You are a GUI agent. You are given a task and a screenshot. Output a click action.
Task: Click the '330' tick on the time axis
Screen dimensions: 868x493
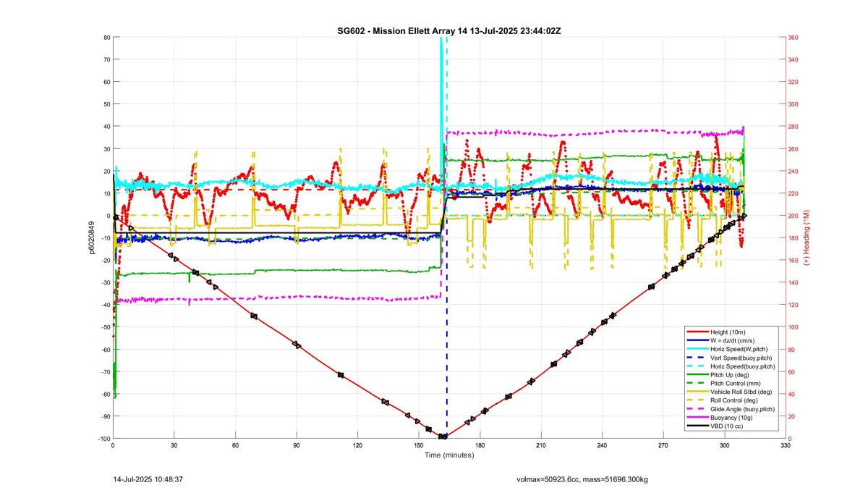click(786, 446)
